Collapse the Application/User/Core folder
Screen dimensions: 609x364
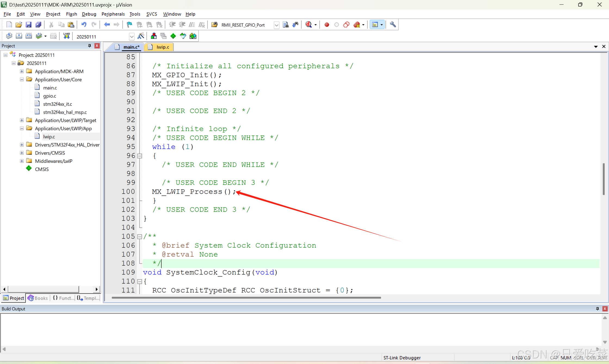pos(21,79)
